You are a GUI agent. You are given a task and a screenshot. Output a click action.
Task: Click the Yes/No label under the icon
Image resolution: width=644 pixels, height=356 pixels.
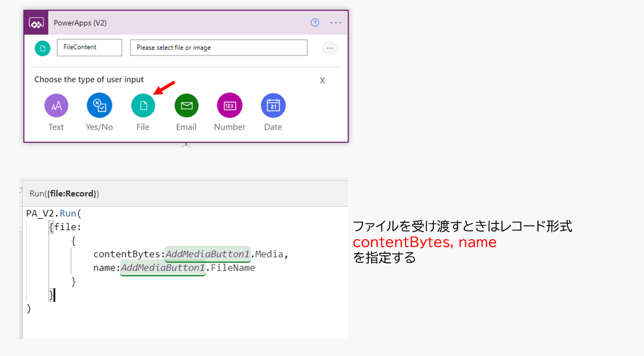click(x=100, y=127)
